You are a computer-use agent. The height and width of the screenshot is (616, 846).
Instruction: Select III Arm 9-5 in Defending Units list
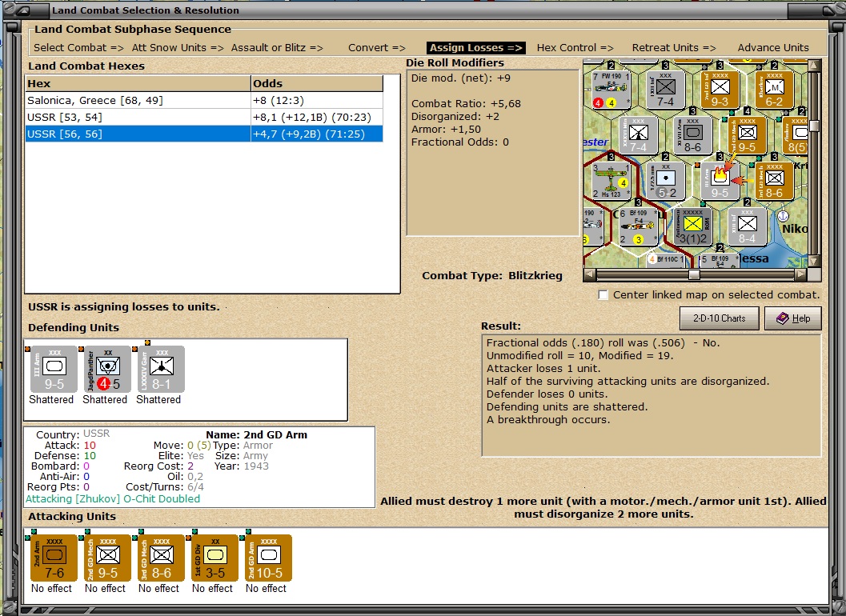pyautogui.click(x=53, y=369)
